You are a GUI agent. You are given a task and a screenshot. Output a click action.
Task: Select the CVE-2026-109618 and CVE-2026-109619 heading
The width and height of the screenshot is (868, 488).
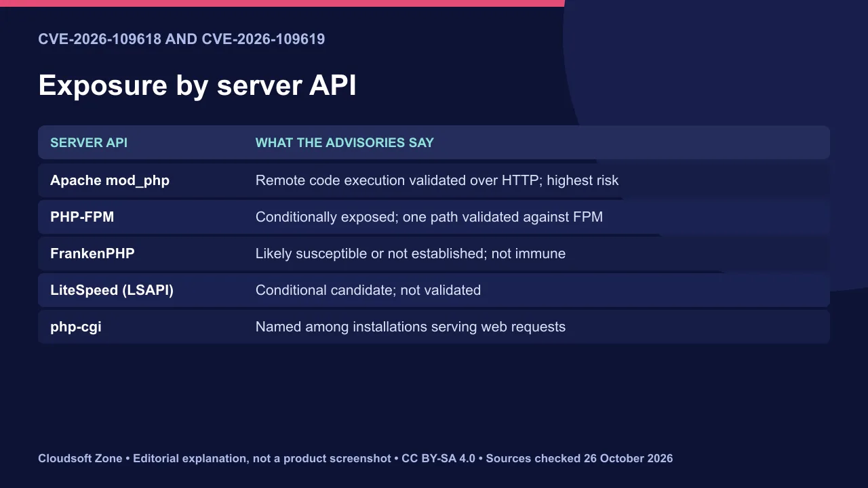(182, 39)
